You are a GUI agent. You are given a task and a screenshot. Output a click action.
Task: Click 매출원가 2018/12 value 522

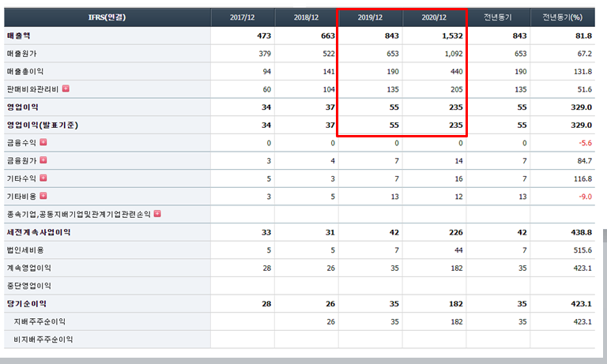point(329,54)
